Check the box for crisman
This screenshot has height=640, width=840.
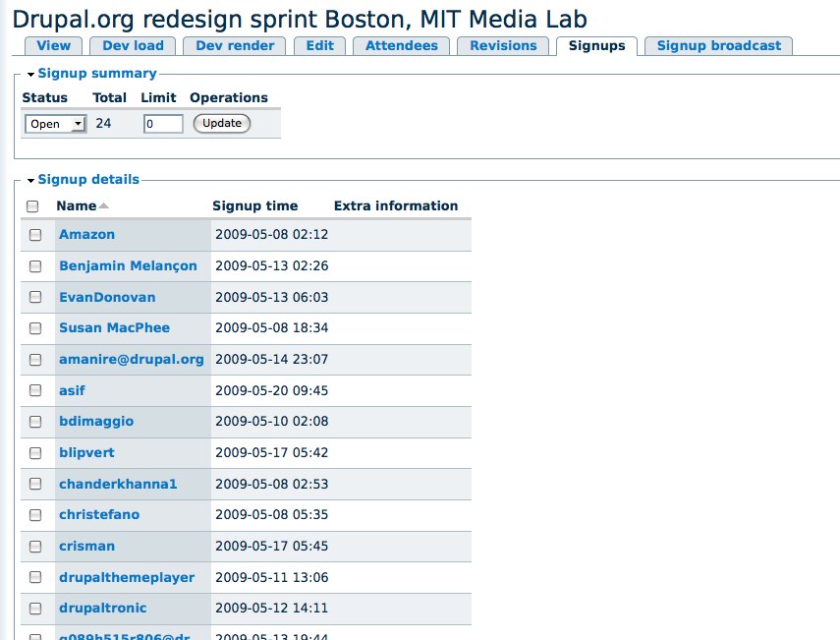(x=35, y=547)
